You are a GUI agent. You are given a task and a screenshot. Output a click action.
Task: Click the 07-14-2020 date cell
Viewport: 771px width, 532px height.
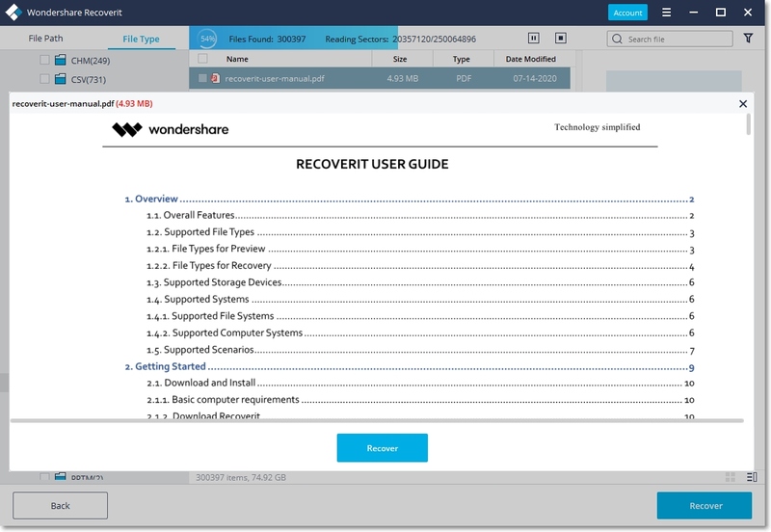click(535, 78)
